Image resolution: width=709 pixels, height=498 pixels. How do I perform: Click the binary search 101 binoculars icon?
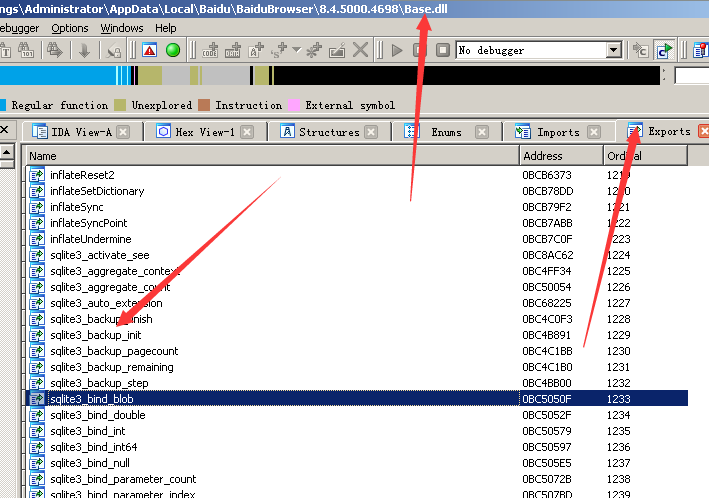[x=25, y=50]
